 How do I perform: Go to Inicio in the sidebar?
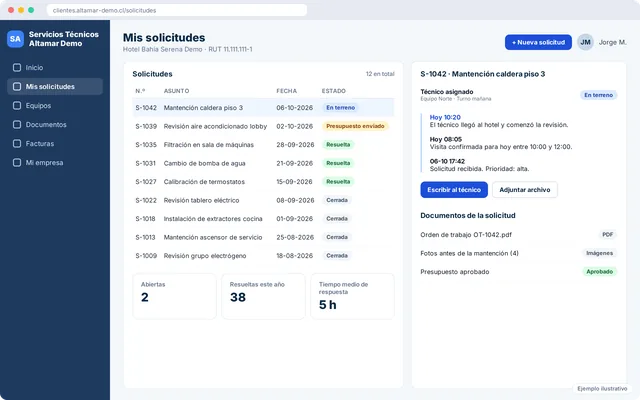[x=55, y=67]
